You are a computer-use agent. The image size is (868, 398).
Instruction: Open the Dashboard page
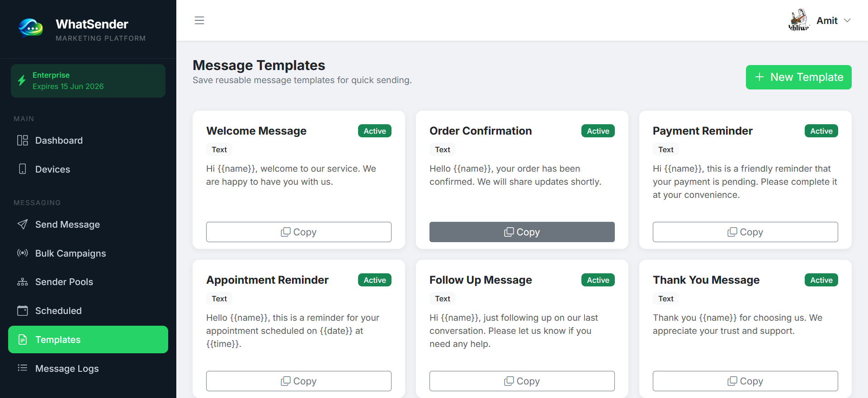pyautogui.click(x=88, y=140)
